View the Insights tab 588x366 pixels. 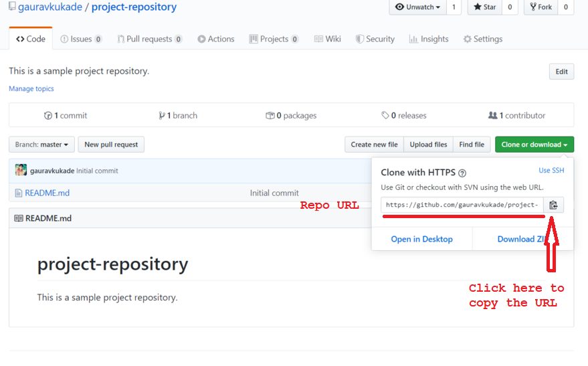(x=429, y=39)
